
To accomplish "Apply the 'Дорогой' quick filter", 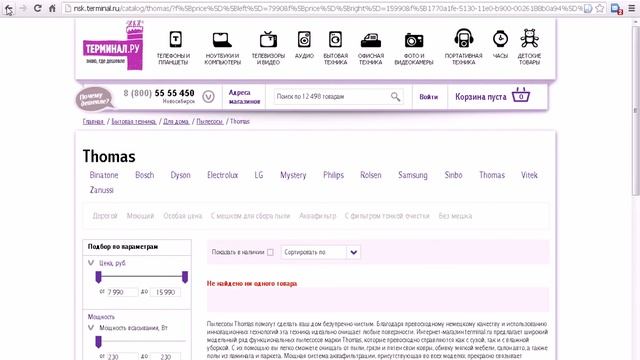I will point(105,216).
